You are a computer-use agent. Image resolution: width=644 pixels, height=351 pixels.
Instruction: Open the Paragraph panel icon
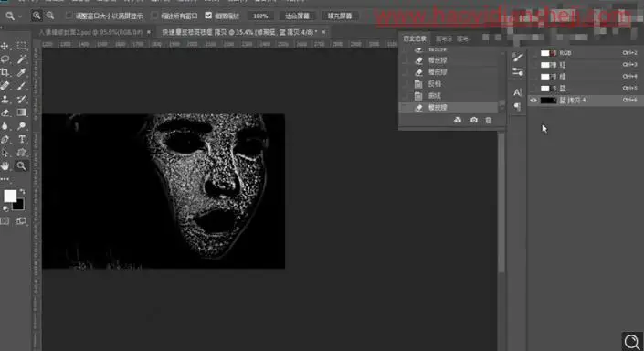click(517, 106)
